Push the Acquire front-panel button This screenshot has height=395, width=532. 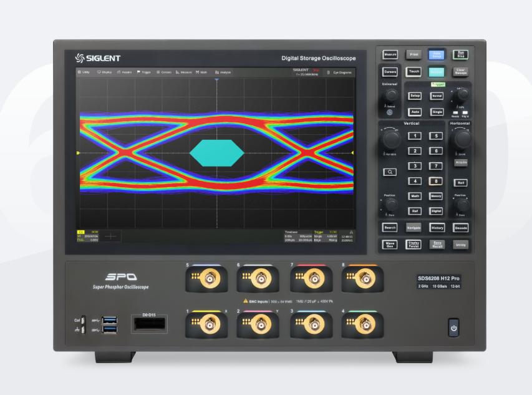(x=461, y=162)
